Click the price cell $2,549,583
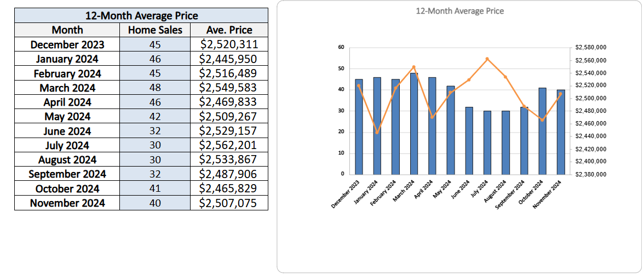This screenshot has height=280, width=644. (229, 88)
